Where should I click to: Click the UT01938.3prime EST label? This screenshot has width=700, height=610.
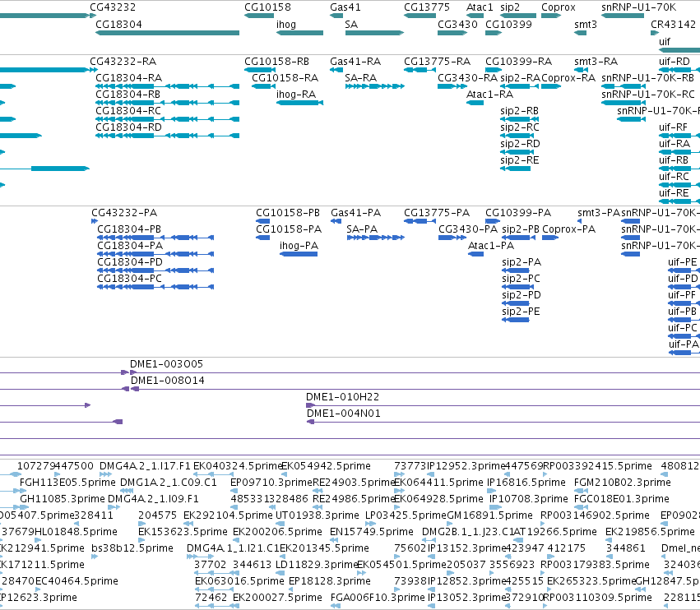point(317,515)
